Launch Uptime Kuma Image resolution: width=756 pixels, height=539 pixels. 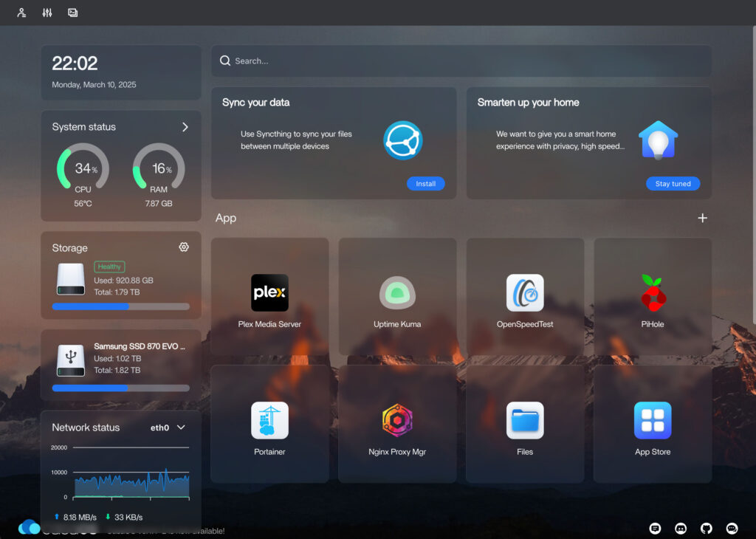coord(397,293)
